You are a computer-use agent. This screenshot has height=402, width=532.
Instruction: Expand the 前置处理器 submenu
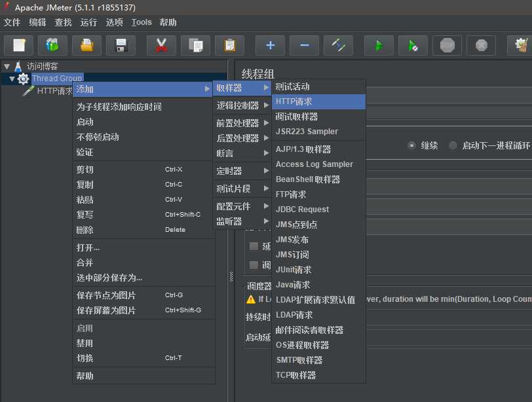click(x=242, y=123)
